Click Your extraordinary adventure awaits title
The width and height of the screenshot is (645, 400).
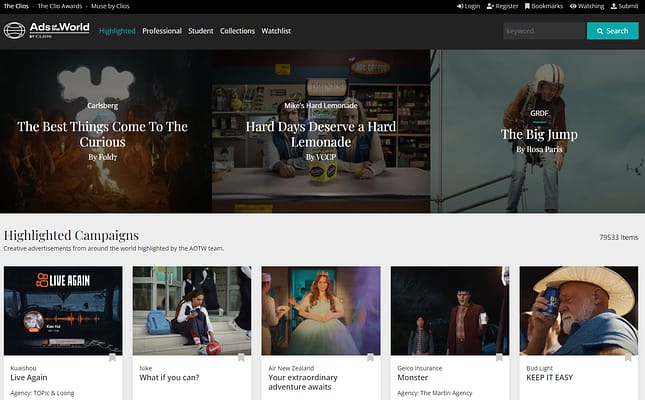(x=303, y=382)
